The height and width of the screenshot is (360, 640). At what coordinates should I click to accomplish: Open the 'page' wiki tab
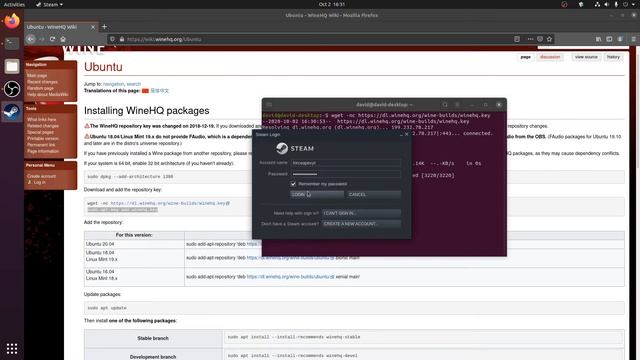(x=525, y=57)
